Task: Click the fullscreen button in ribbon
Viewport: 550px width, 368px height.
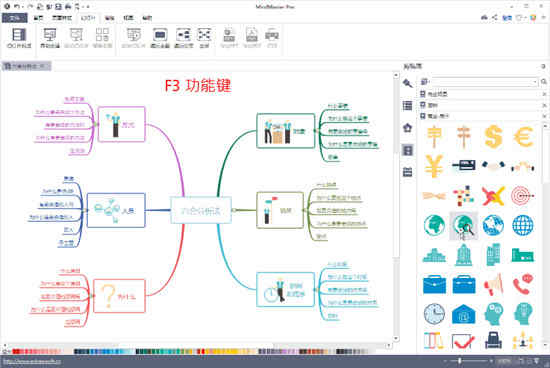Action: [x=204, y=38]
